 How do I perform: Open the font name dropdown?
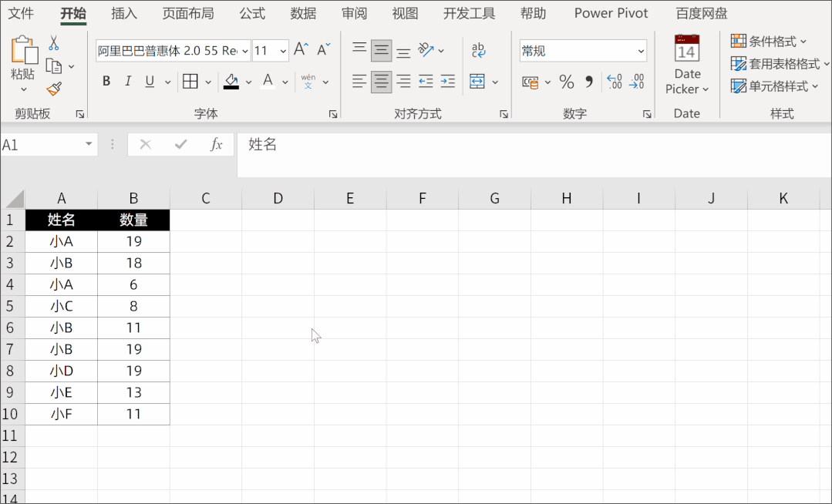pyautogui.click(x=245, y=51)
